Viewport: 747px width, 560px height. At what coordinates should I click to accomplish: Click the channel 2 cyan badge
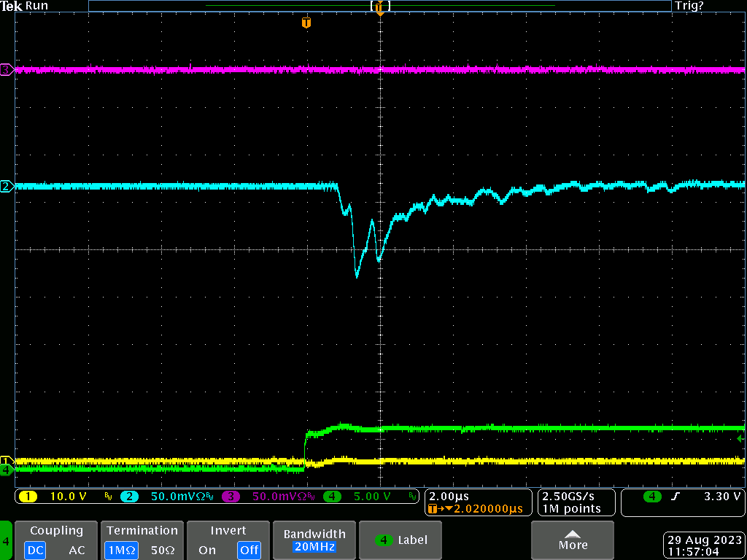click(x=129, y=497)
